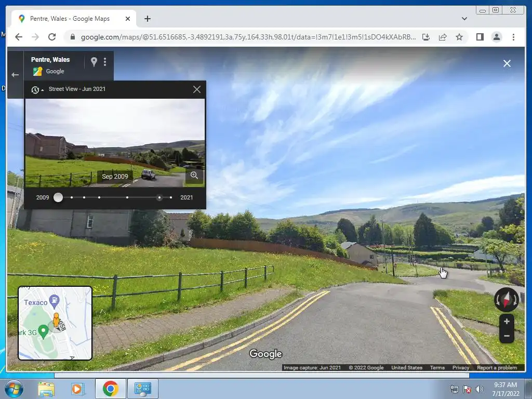
Task: Click the Control Panel taskbar icon
Action: 142,389
